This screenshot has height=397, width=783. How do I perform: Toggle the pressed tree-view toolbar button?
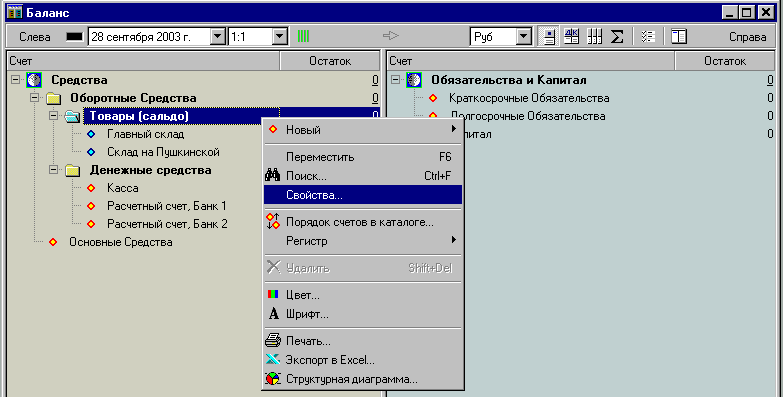point(549,36)
